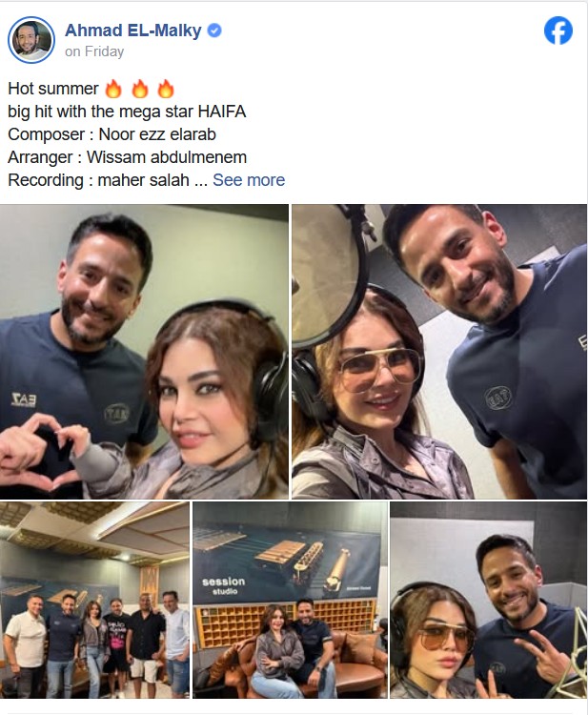Click the last fire emoji
The width and height of the screenshot is (588, 715).
(166, 89)
